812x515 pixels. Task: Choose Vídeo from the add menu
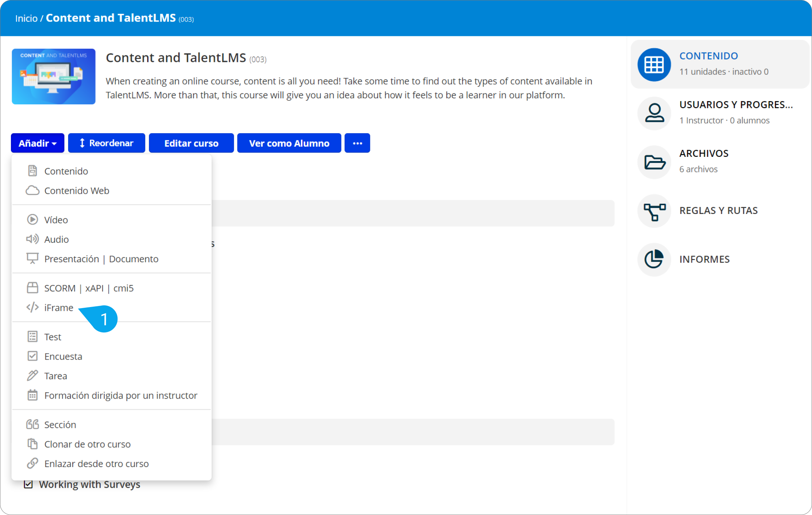pyautogui.click(x=111, y=220)
